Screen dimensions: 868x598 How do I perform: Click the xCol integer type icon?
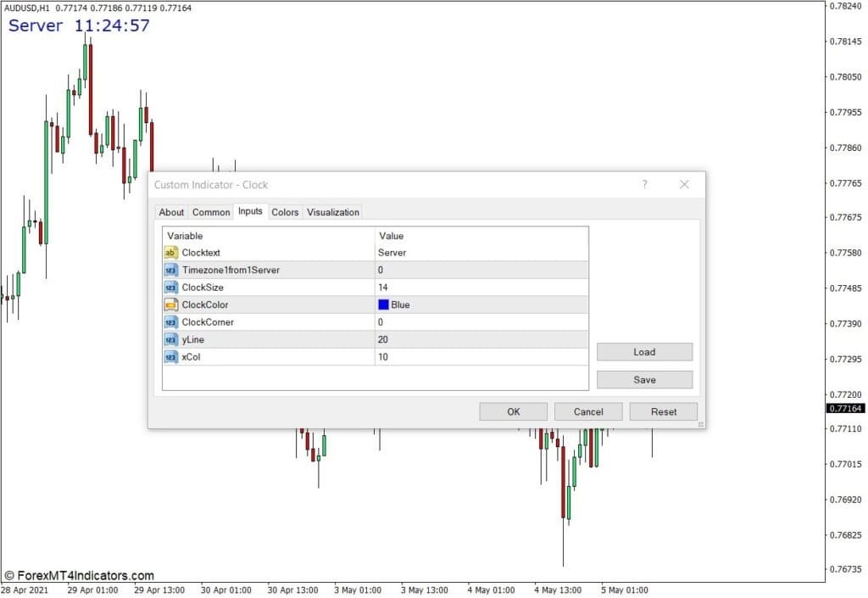point(170,357)
